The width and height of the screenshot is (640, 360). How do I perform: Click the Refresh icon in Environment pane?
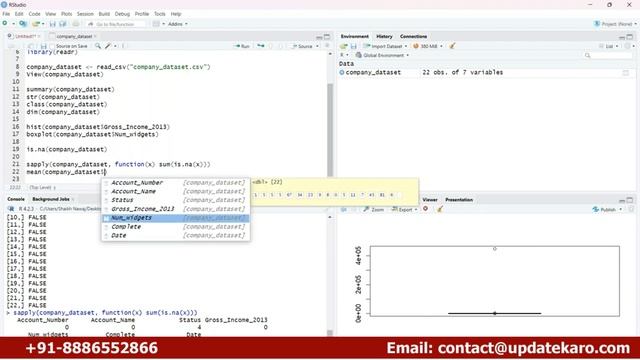(x=628, y=46)
